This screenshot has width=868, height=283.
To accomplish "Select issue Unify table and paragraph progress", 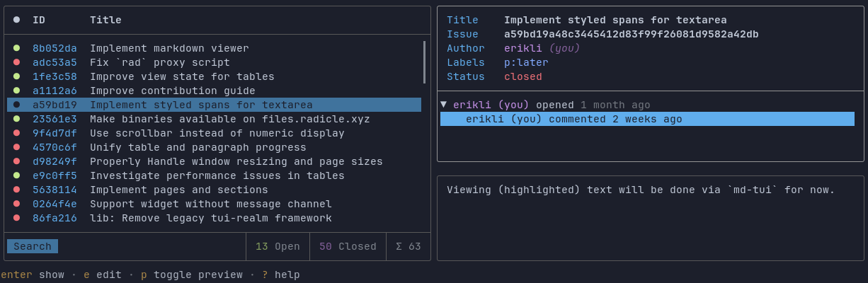I will [x=214, y=147].
